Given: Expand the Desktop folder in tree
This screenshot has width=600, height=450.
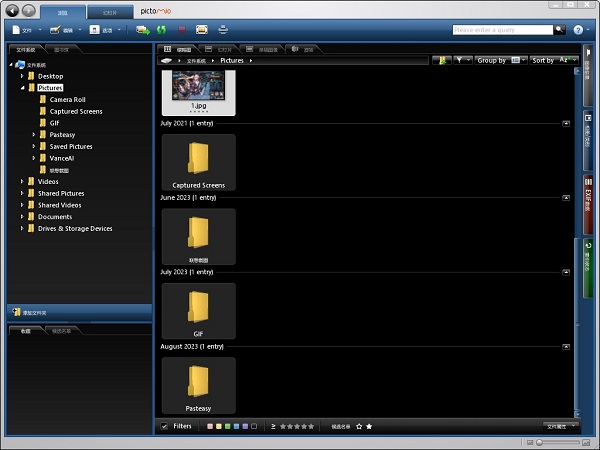Looking at the screenshot, I should point(22,76).
